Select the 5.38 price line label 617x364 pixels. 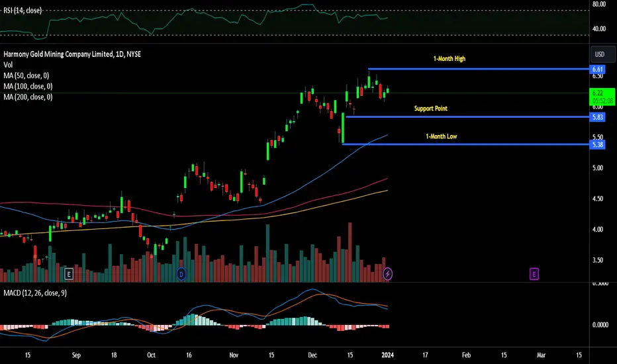(597, 144)
